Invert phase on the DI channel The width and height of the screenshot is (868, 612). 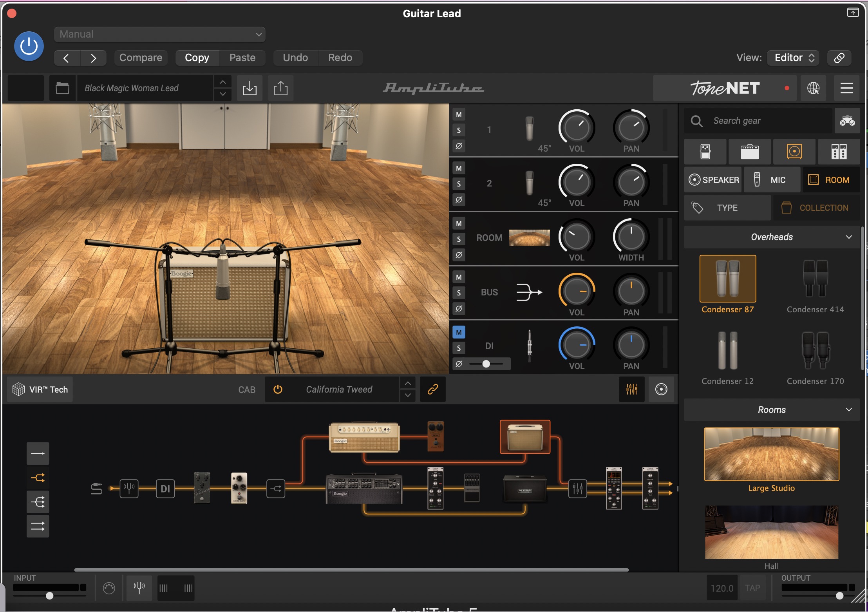pos(459,364)
